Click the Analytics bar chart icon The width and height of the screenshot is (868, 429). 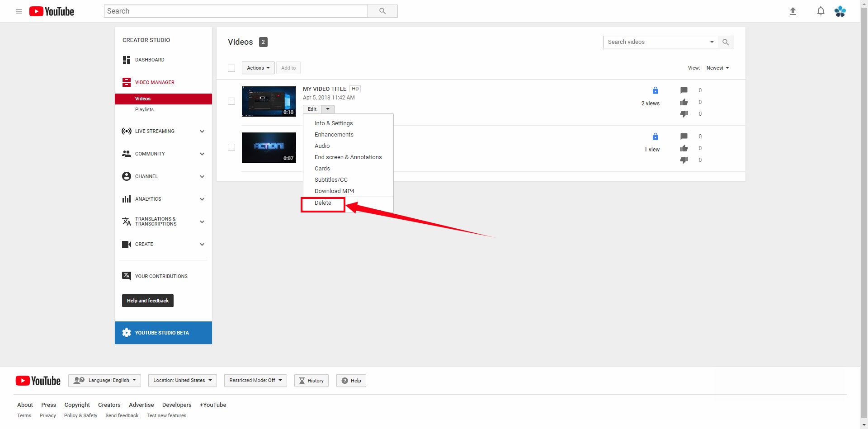[x=127, y=199]
